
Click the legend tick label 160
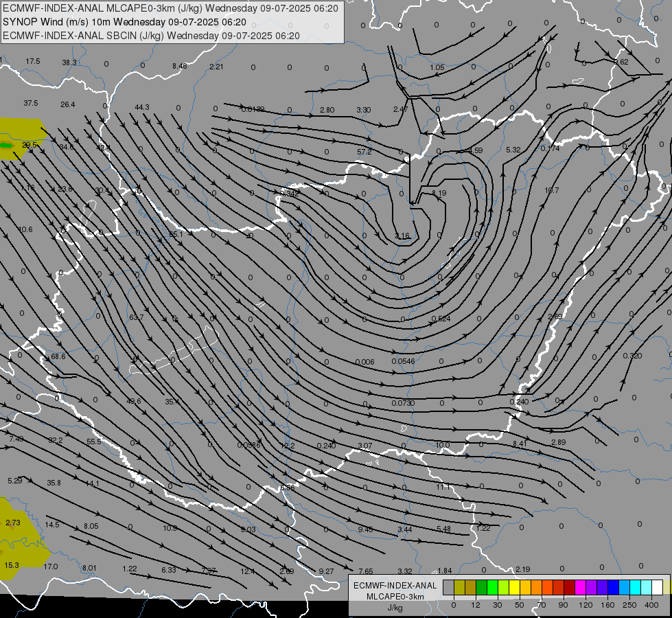[x=607, y=605]
